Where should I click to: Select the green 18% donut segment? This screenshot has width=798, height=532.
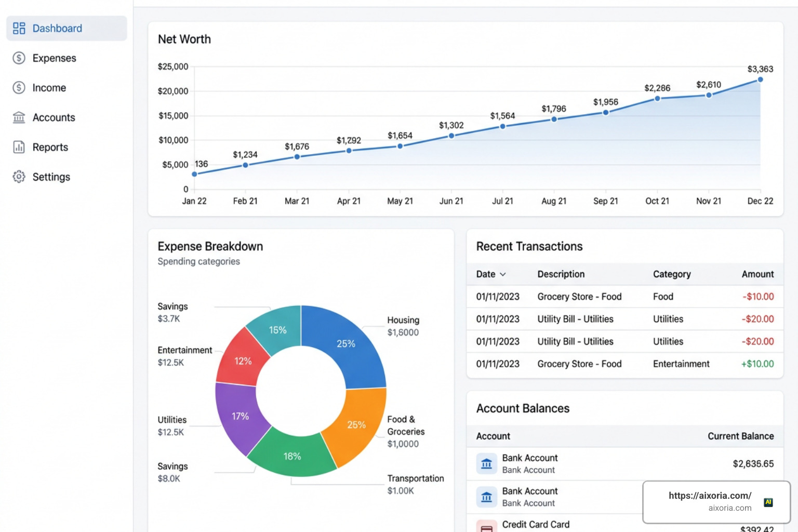[292, 456]
